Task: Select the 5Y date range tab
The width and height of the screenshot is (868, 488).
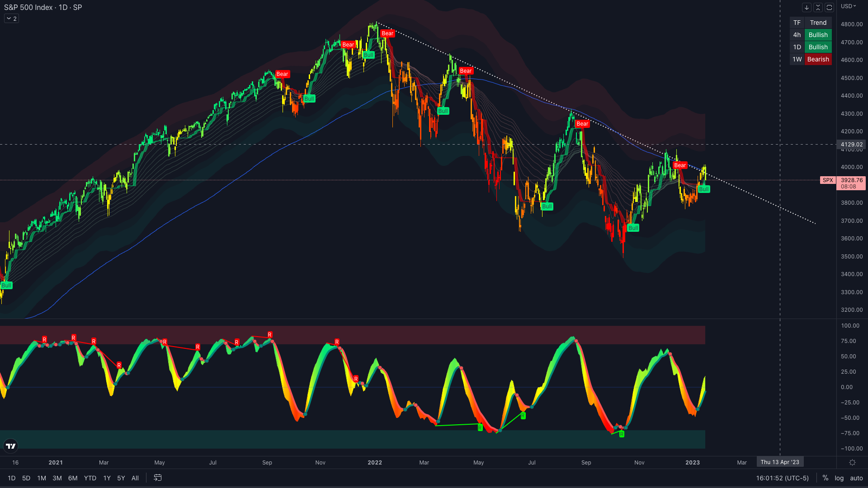Action: click(121, 478)
